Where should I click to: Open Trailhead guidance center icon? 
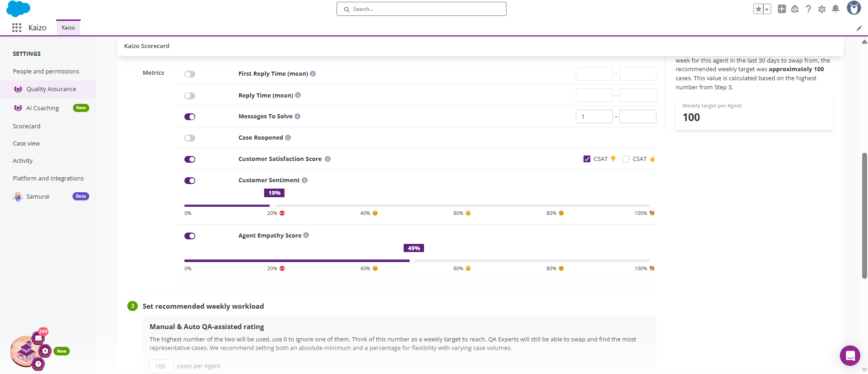tap(795, 9)
